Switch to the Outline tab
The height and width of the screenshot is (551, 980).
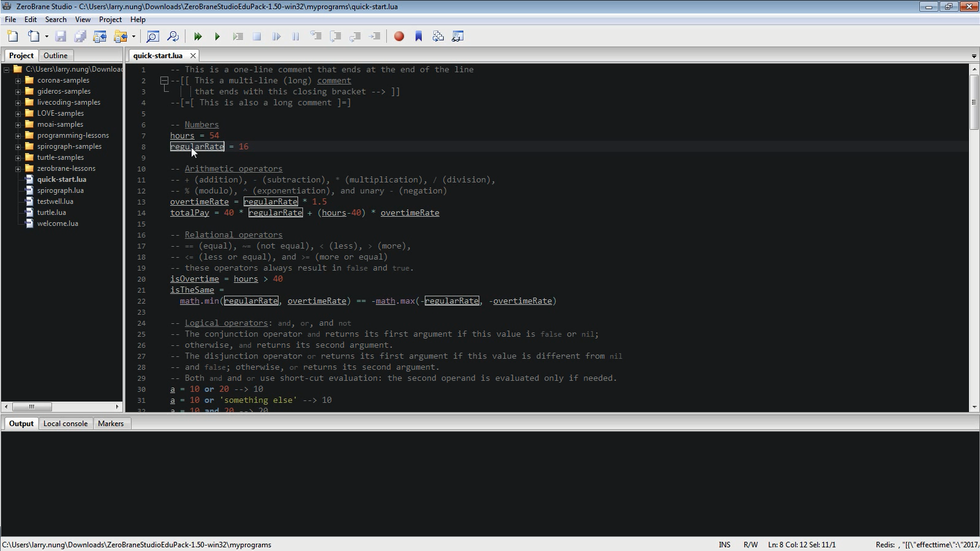coord(56,56)
